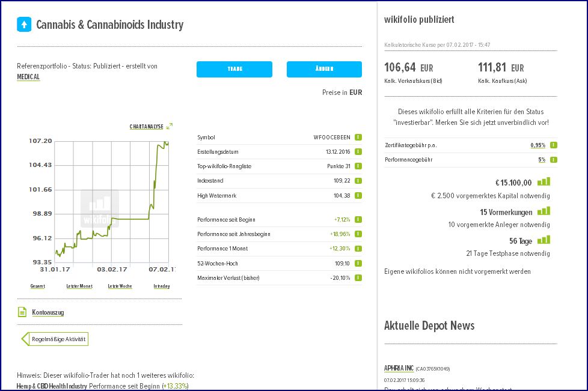This screenshot has height=391, width=588.
Task: Click the info icon beside Erstellungsdatum
Action: pos(358,151)
